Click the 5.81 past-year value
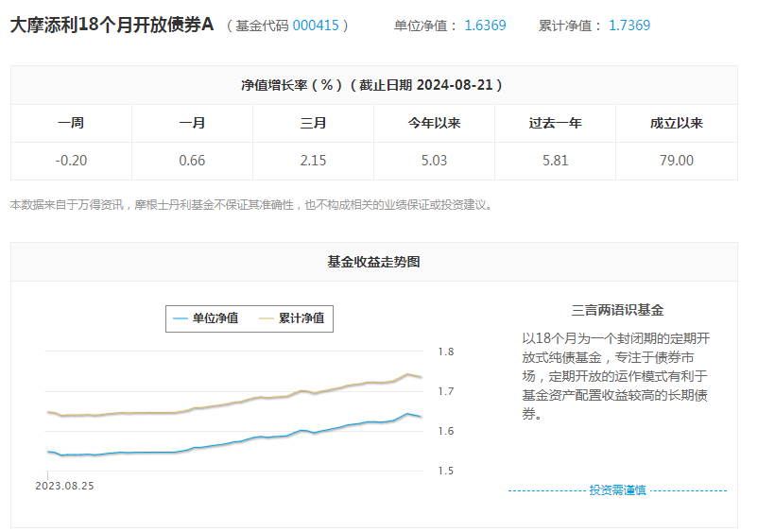Screen dimensions: 775x532 555,161
